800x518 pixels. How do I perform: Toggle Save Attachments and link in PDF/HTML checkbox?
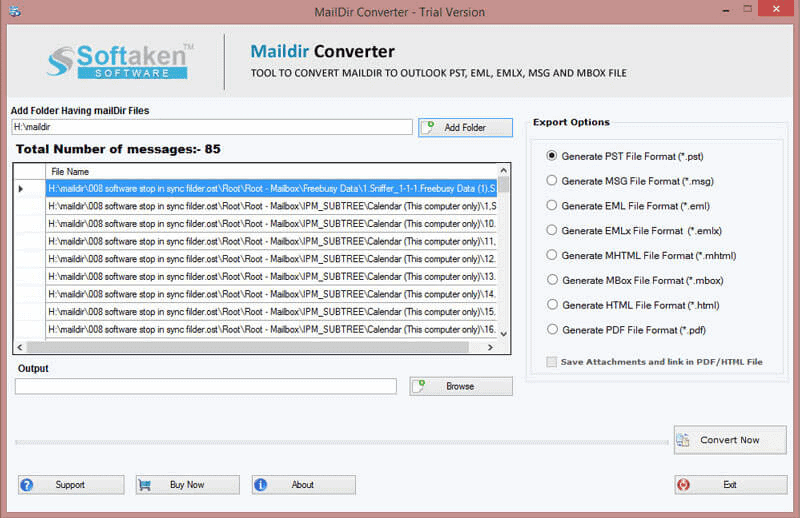(552, 362)
